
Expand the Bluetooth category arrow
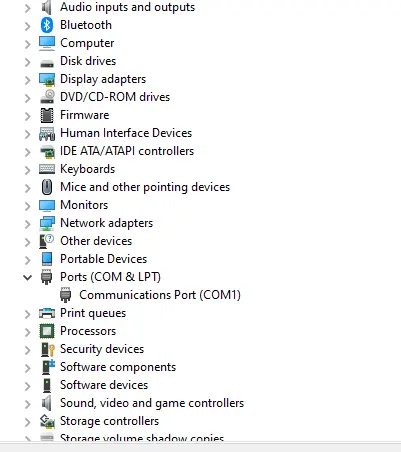(28, 26)
